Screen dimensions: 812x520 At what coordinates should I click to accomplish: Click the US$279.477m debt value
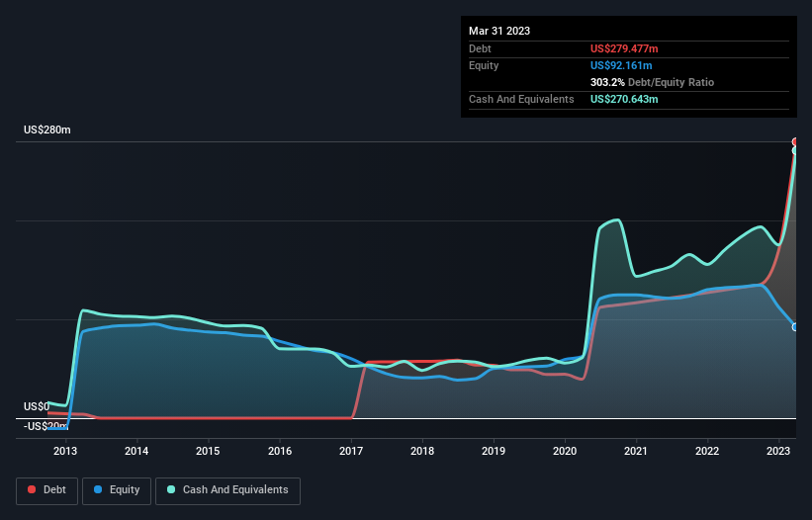624,48
